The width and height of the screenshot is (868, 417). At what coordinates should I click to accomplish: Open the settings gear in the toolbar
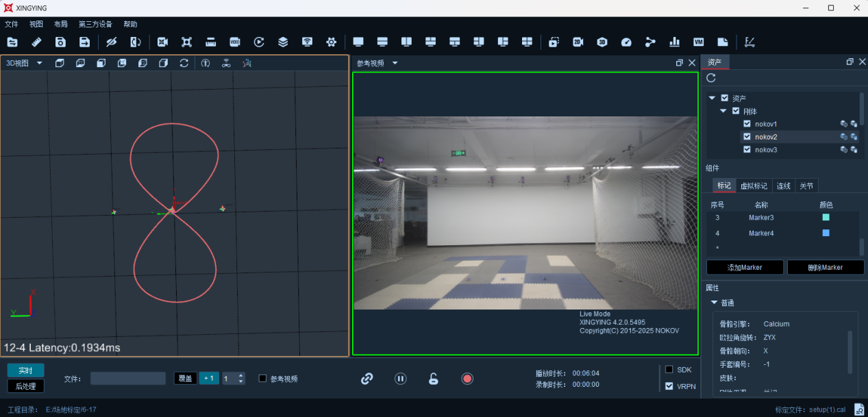(x=332, y=42)
